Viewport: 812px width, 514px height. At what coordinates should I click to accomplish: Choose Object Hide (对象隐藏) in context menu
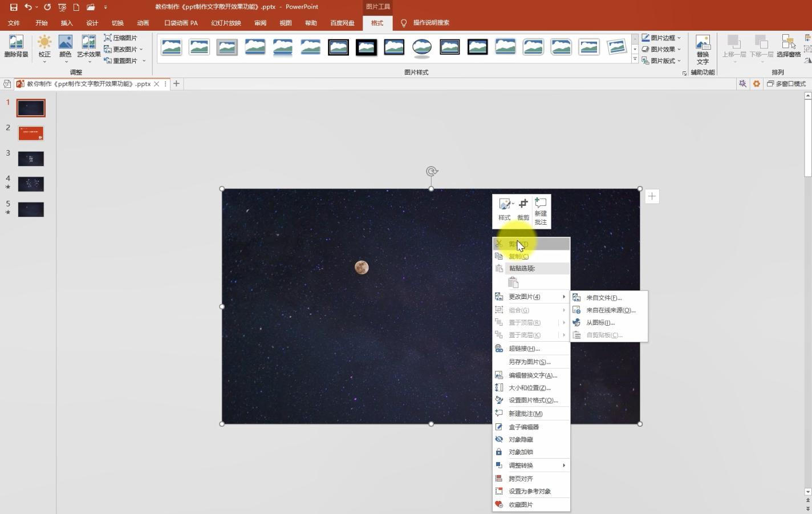[x=520, y=439]
